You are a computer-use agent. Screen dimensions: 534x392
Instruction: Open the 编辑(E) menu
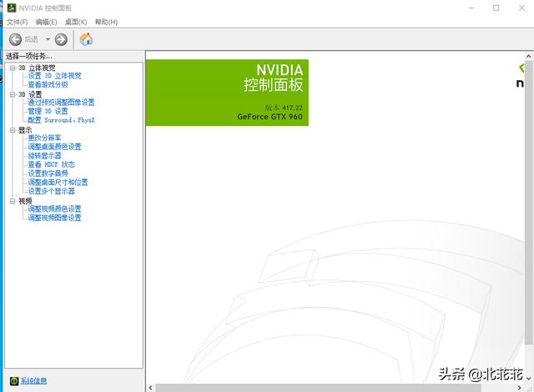click(46, 23)
